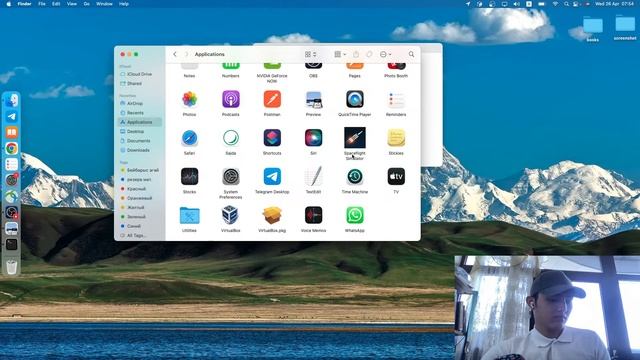Viewport: 640px width, 360px height.
Task: Open the Utilities folder
Action: 189,216
